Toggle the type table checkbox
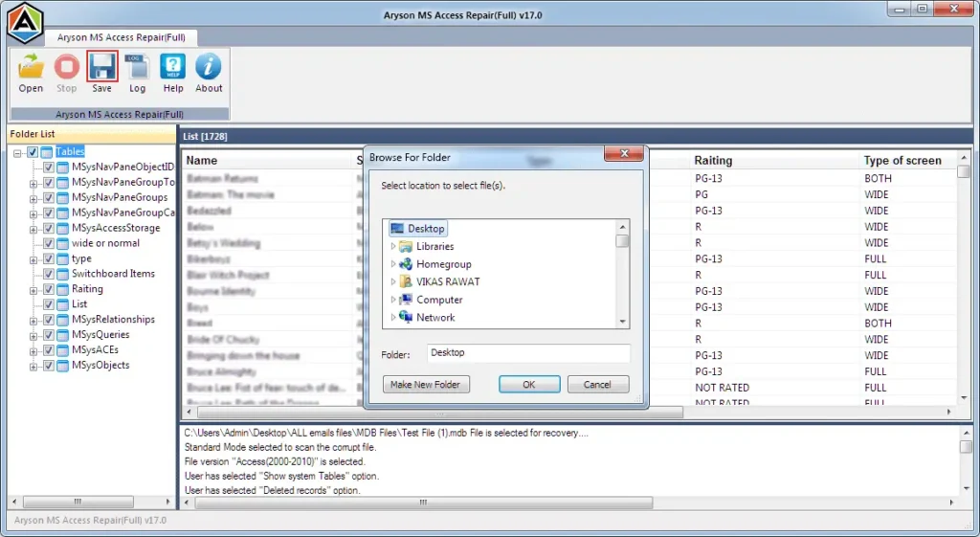 point(48,258)
